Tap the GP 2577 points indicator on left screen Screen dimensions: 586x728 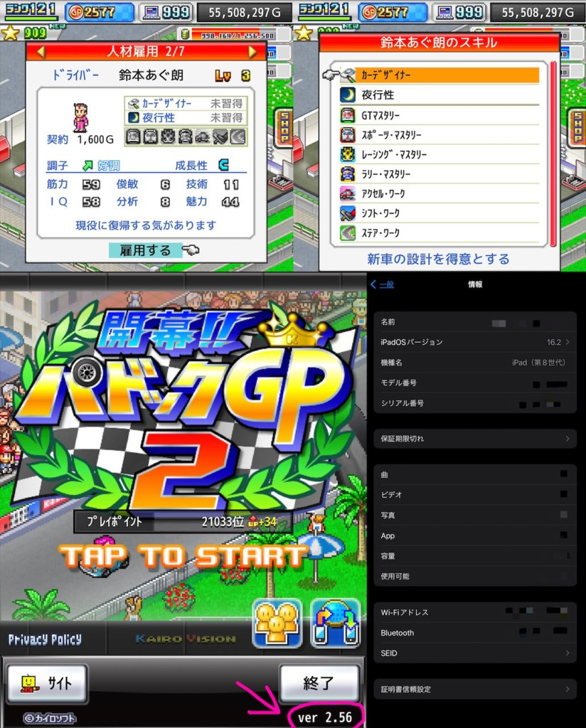click(99, 12)
